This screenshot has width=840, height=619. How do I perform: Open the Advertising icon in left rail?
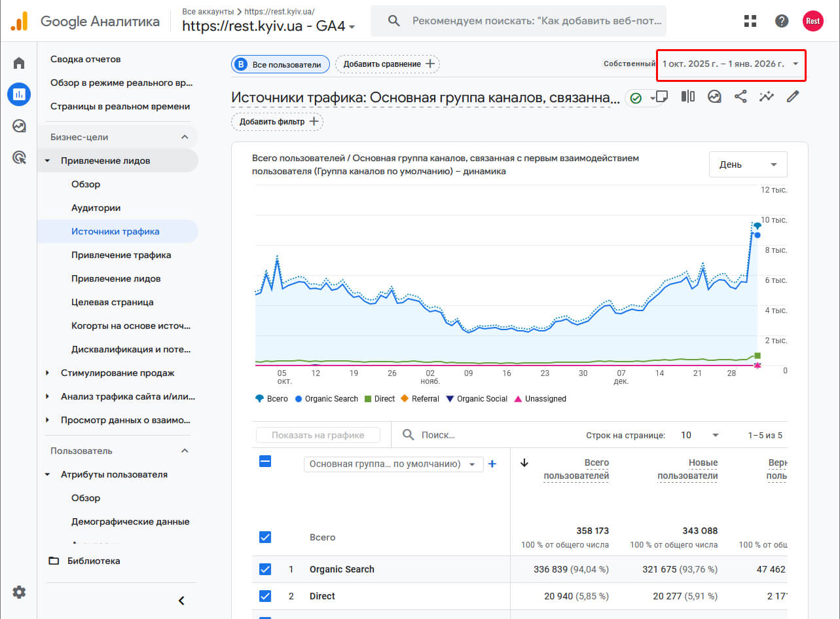[x=19, y=157]
